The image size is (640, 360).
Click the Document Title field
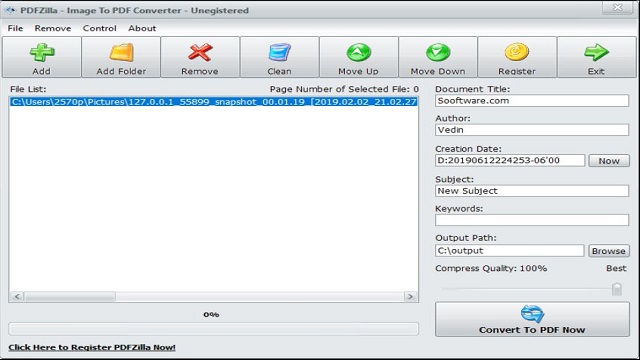[x=532, y=101]
